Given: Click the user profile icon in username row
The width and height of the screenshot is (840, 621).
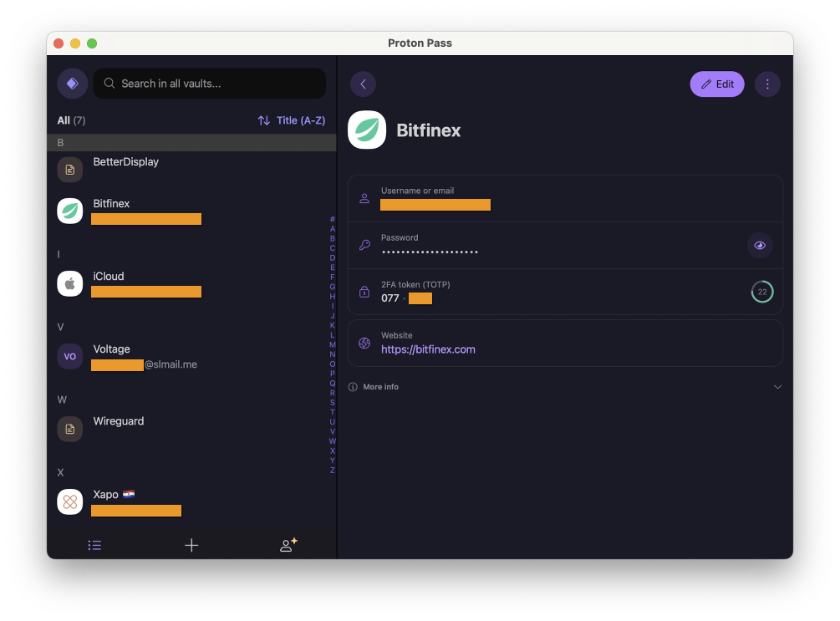Looking at the screenshot, I should coord(364,198).
